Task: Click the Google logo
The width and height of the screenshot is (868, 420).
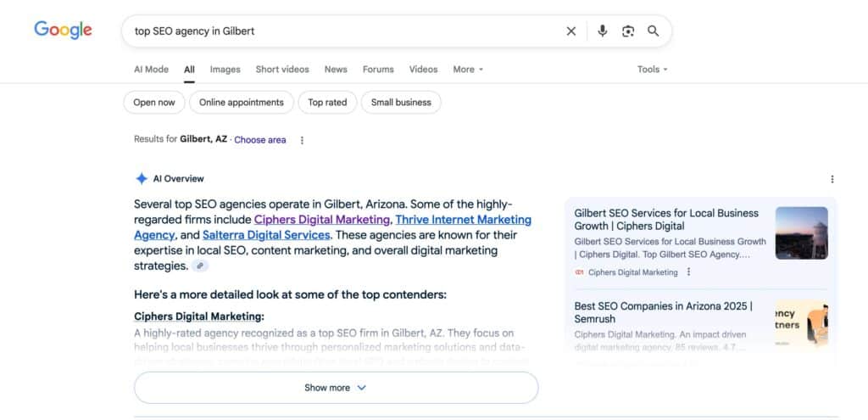Action: click(x=63, y=30)
